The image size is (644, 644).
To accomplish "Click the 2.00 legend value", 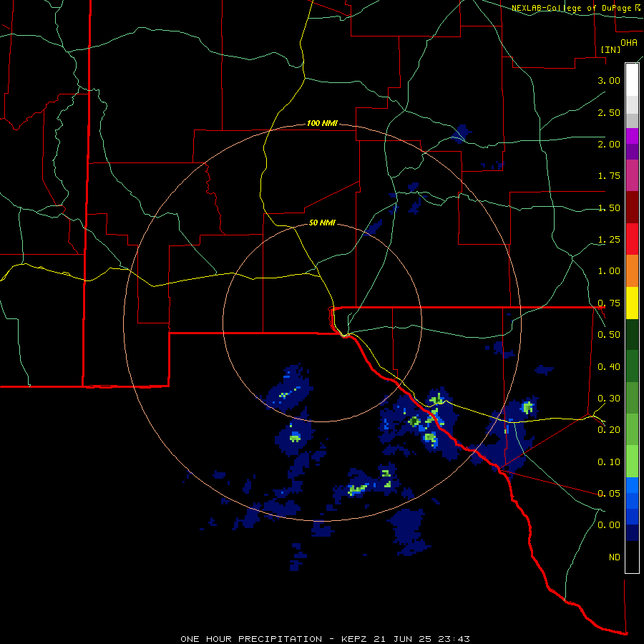I will click(609, 144).
